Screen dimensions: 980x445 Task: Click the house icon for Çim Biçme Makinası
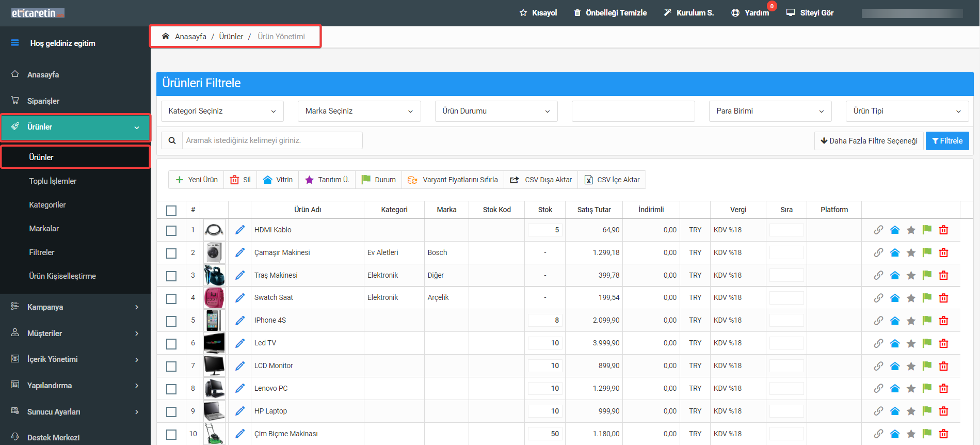pyautogui.click(x=895, y=434)
